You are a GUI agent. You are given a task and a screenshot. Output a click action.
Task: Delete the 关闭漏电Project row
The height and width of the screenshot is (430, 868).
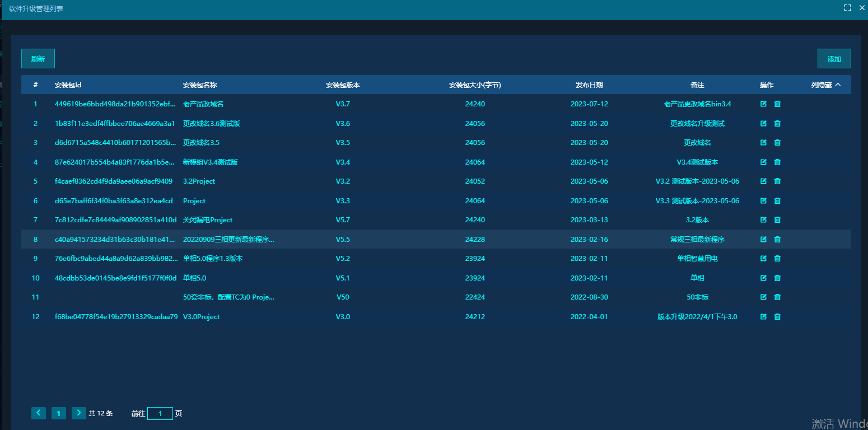[777, 220]
